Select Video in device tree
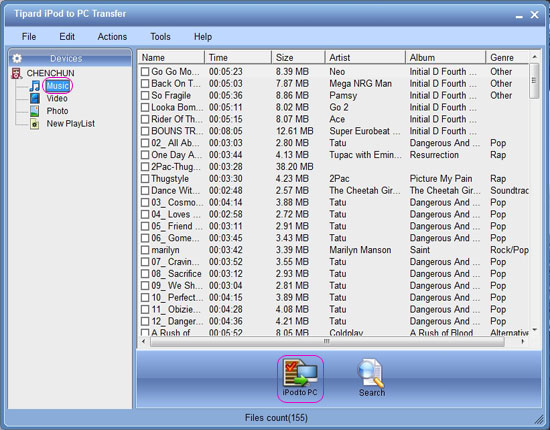Image resolution: width=550 pixels, height=430 pixels. (x=57, y=98)
